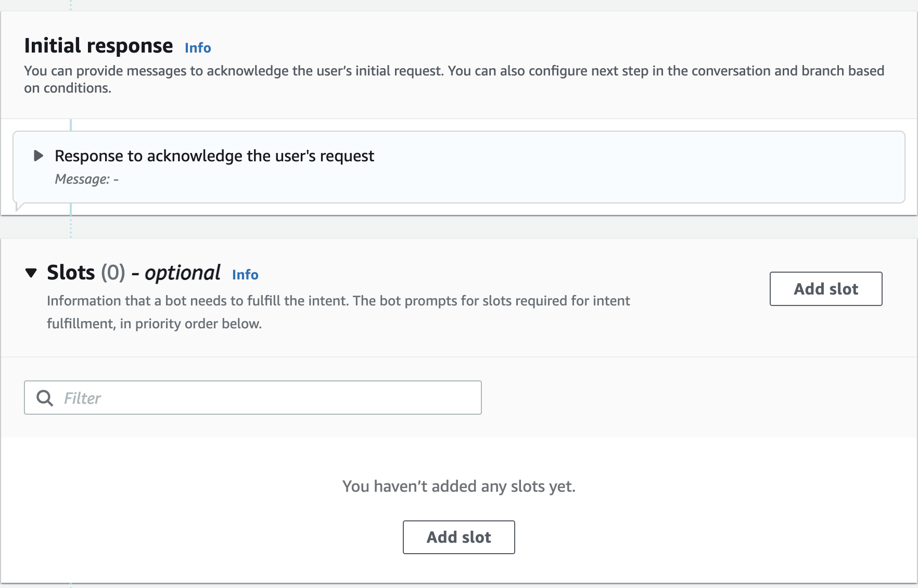Click the magnifier icon in the Filter box
Image resolution: width=918 pixels, height=588 pixels.
point(45,398)
